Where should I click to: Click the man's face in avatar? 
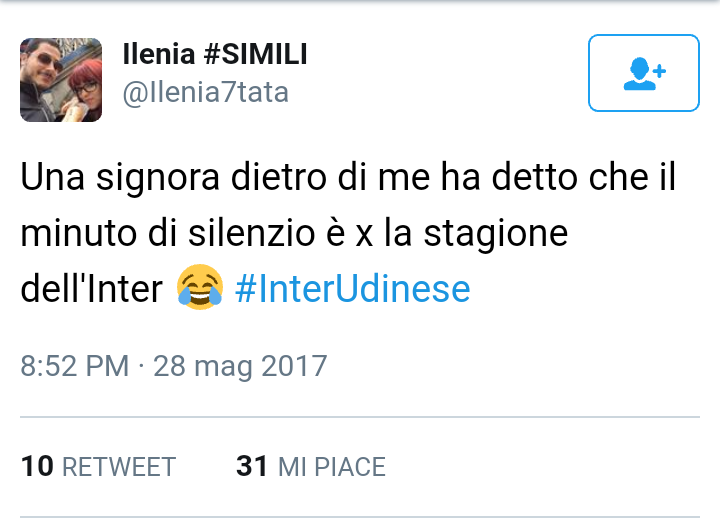[42, 72]
